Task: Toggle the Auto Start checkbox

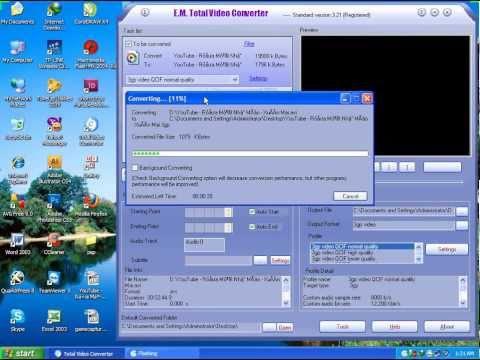Action: tap(252, 212)
